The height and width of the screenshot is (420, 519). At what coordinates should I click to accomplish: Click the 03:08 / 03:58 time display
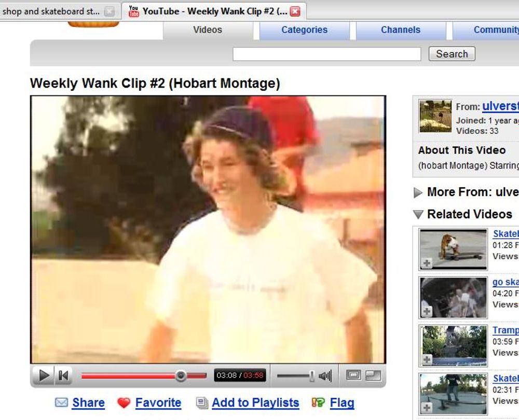[x=240, y=375]
